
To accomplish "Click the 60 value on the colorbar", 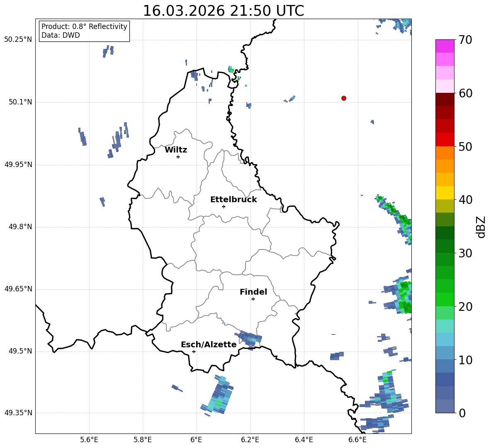I will point(465,93).
